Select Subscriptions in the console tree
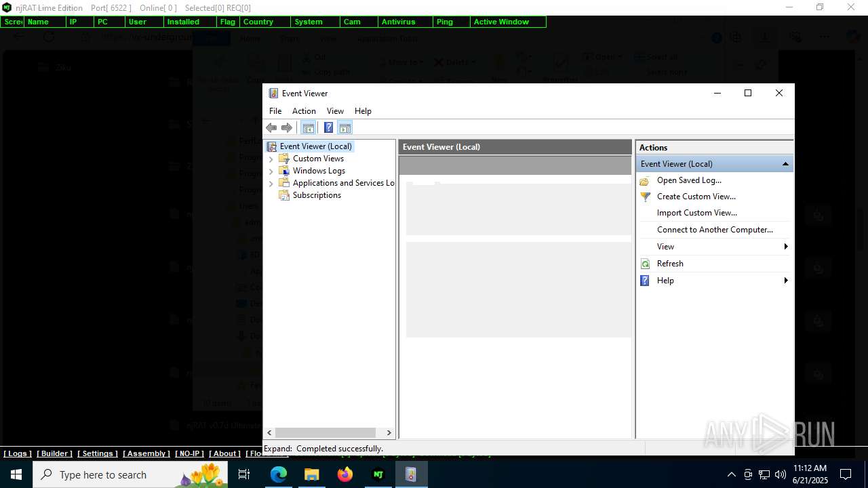 317,195
